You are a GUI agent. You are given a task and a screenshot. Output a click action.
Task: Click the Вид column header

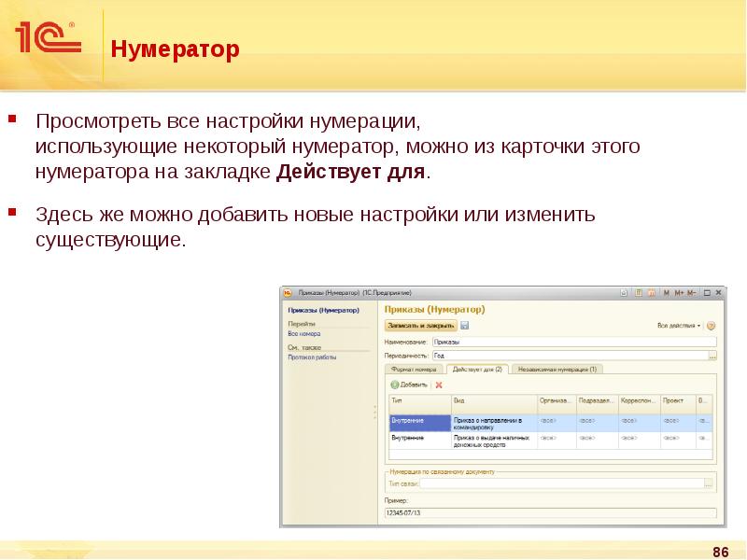493,400
